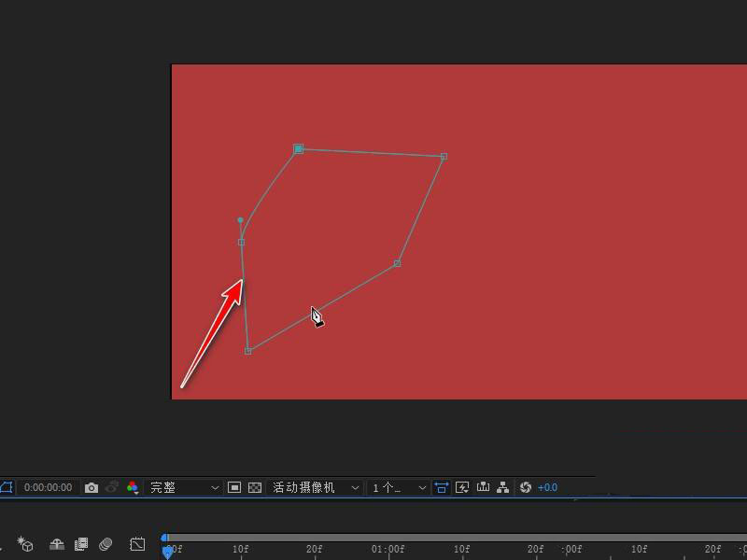Take a snapshot with the camera icon
The width and height of the screenshot is (747, 560).
91,487
